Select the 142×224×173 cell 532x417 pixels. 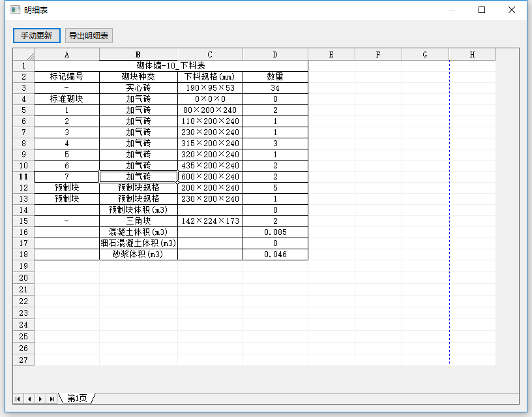[x=210, y=221]
